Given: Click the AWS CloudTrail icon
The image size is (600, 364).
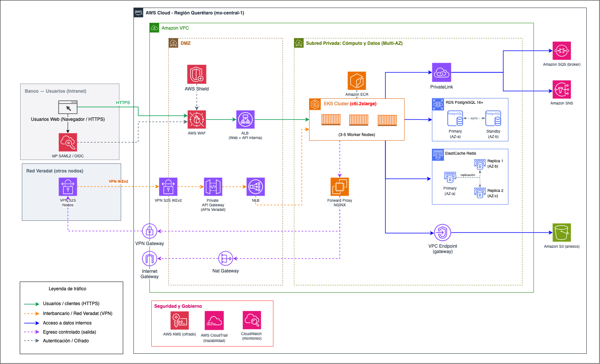Looking at the screenshot, I should (214, 320).
